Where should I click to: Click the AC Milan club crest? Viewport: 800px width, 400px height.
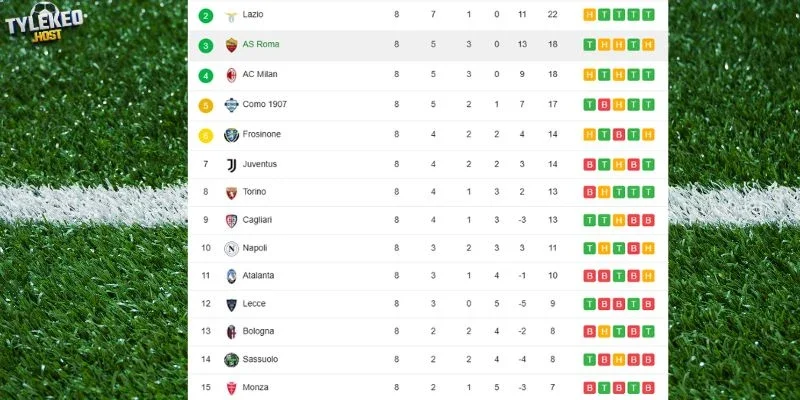[232, 75]
